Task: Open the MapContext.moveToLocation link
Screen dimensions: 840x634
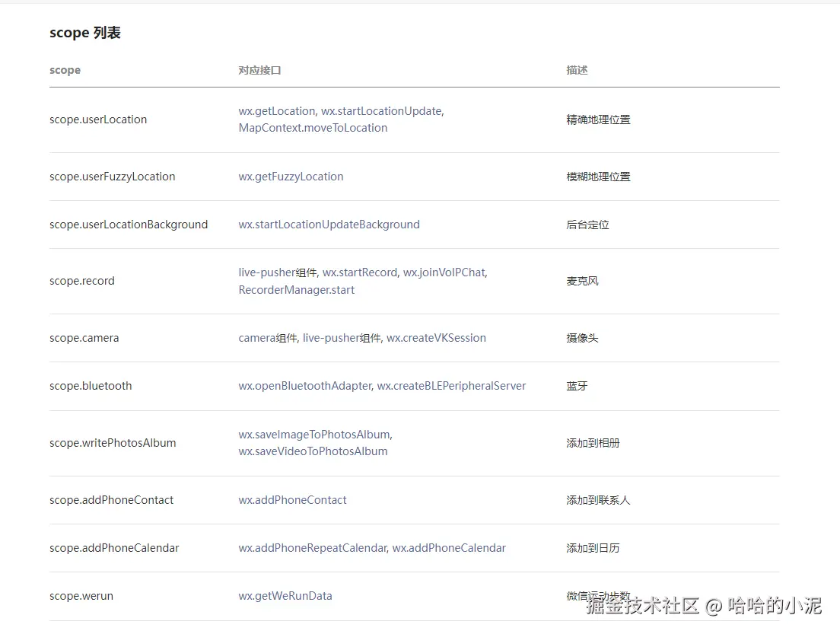Action: [312, 128]
